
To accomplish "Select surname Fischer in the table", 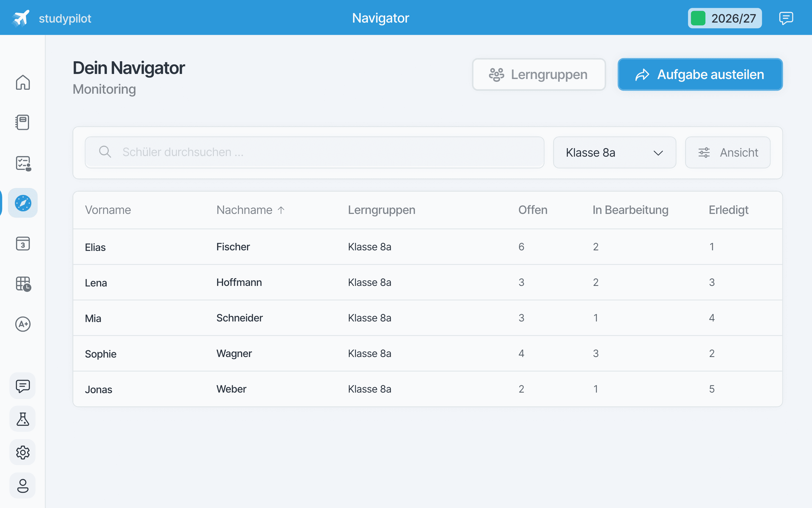I will point(233,247).
